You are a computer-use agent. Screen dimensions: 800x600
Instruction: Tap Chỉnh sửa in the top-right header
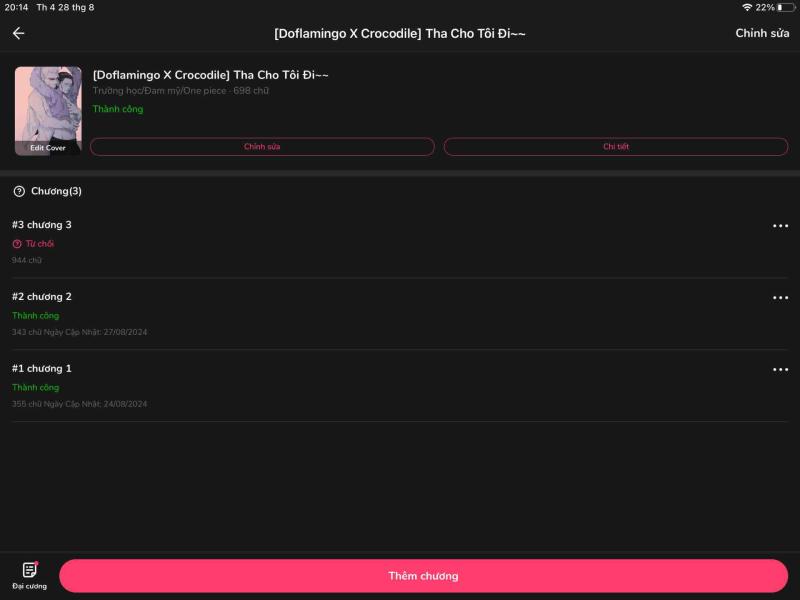[762, 33]
